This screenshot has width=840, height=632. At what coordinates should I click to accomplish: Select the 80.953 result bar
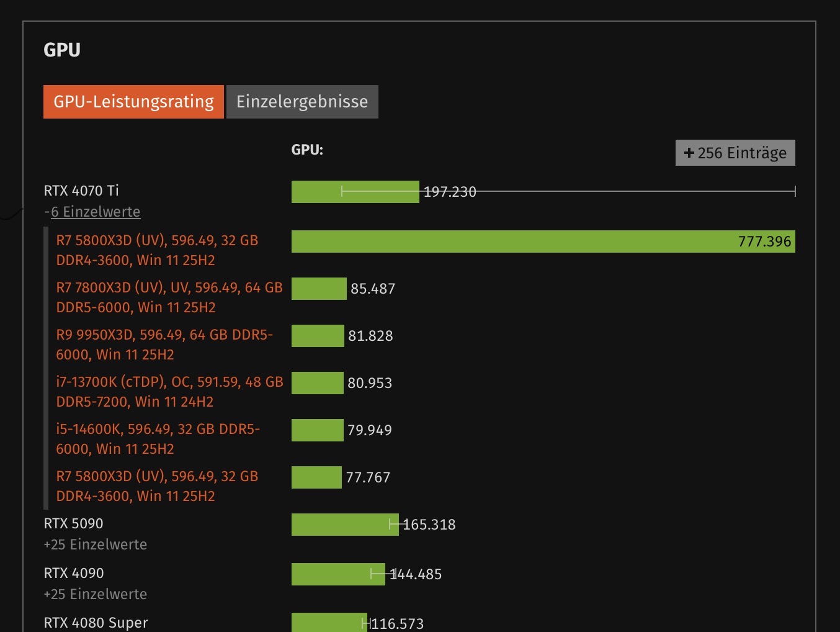(318, 383)
